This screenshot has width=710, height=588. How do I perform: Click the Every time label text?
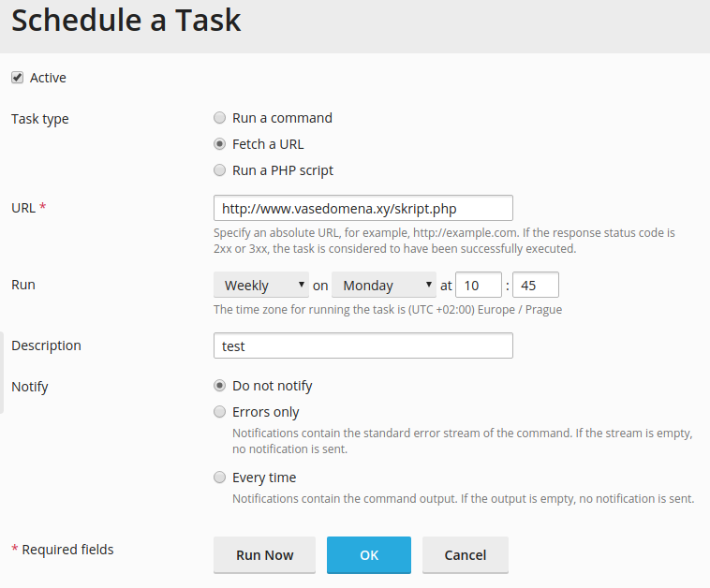264,478
